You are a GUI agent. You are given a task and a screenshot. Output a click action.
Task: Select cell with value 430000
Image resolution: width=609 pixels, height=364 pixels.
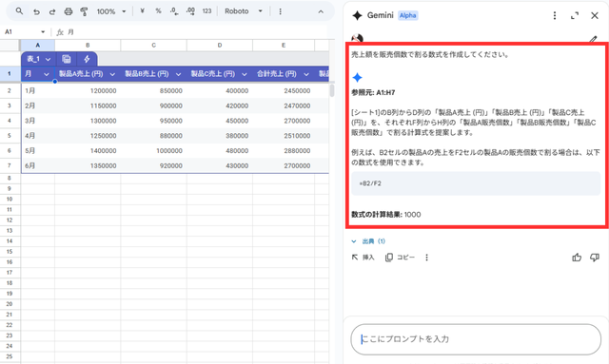[220, 165]
